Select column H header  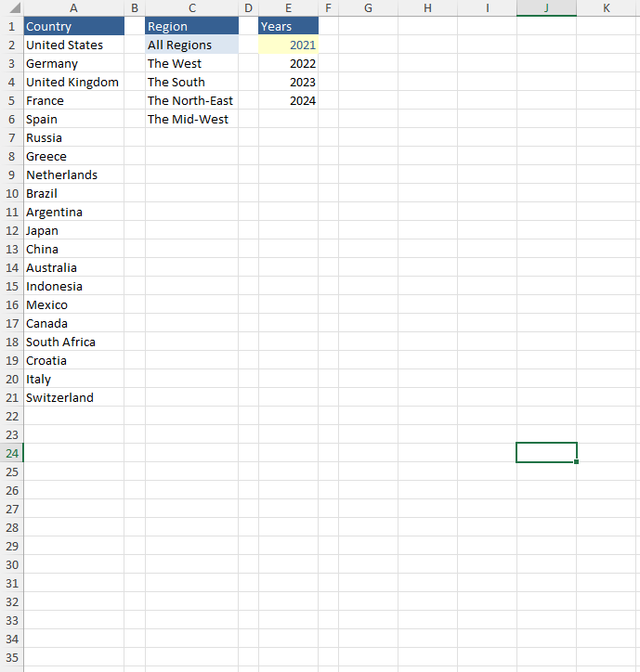click(x=427, y=8)
